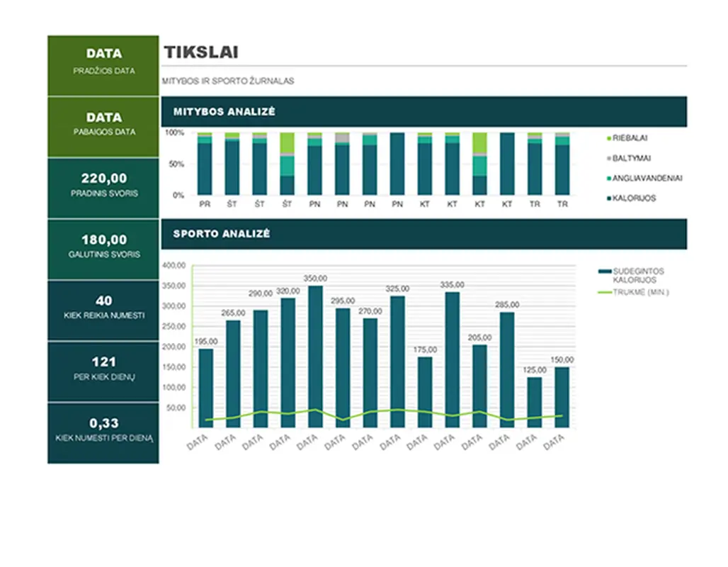Select the PABAIGOS DATA tile

coord(103,127)
